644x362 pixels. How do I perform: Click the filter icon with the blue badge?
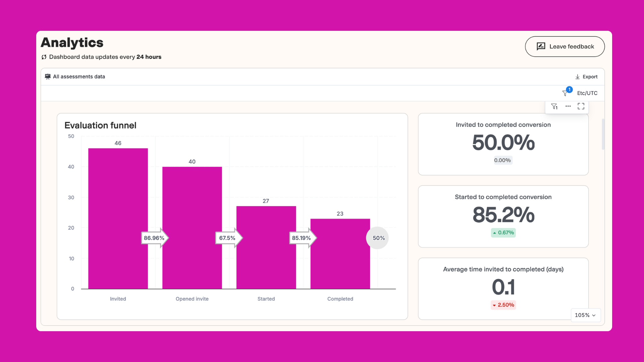[x=565, y=93]
